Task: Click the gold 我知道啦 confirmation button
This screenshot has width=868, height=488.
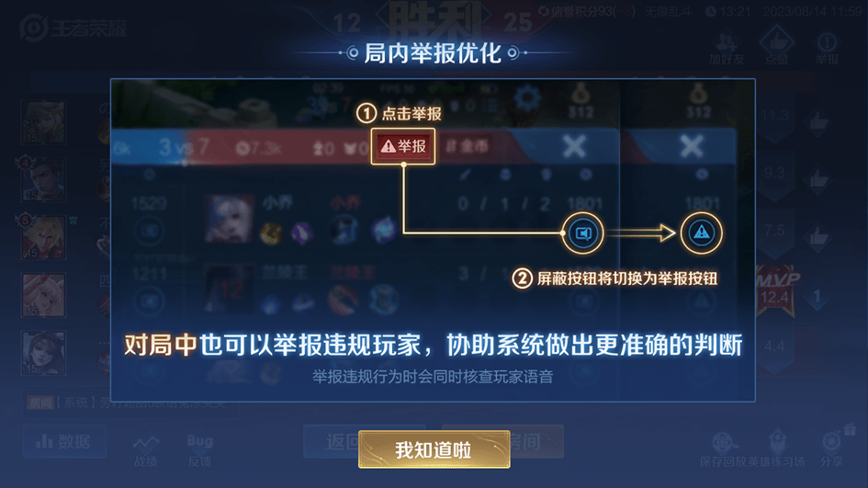Action: [x=434, y=449]
